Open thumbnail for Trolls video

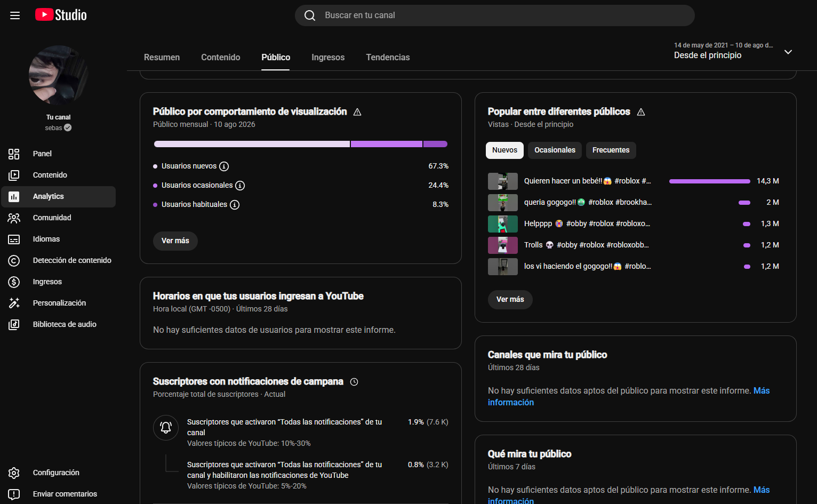(503, 245)
